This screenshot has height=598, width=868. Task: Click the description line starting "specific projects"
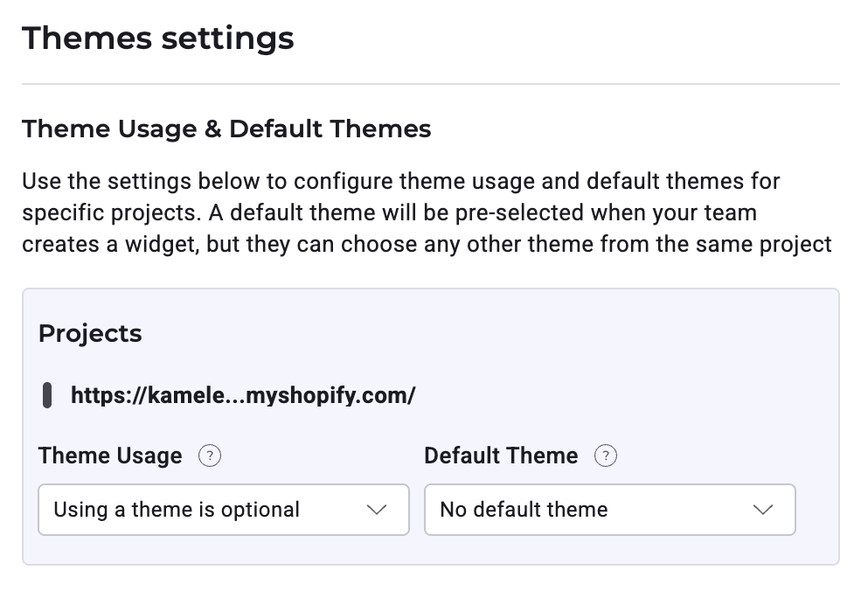(389, 212)
